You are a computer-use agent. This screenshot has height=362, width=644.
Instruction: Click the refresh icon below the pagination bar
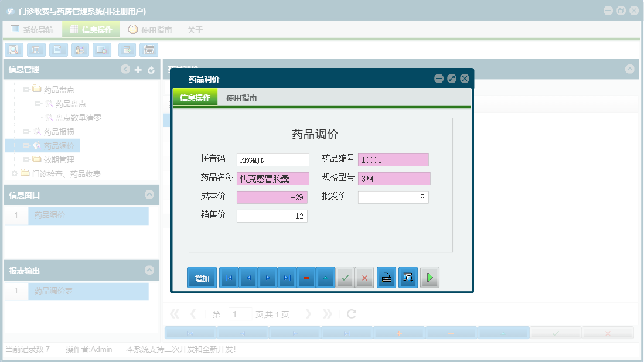click(x=351, y=313)
